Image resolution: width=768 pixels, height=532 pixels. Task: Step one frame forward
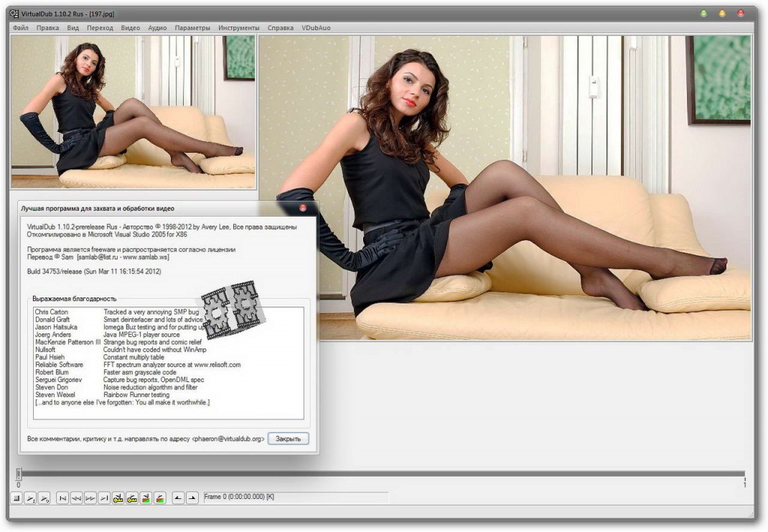90,498
